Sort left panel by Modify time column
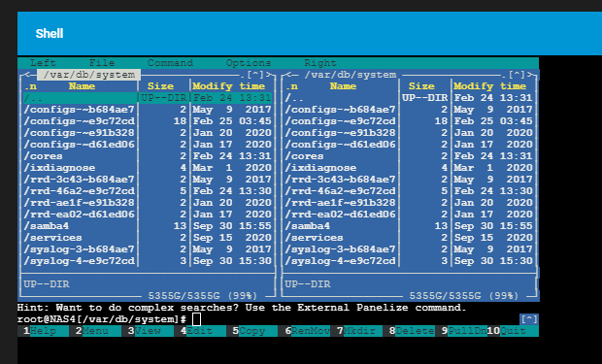602x364 pixels. 228,86
